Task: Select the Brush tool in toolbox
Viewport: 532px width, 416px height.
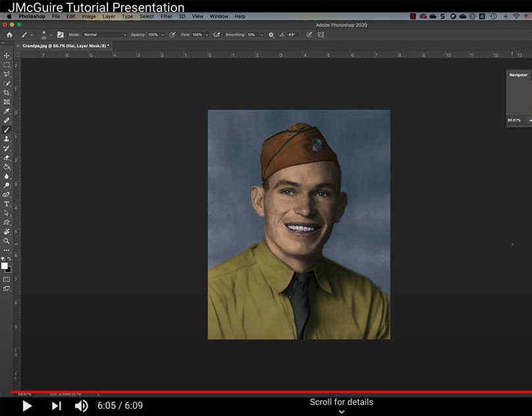Action: coord(7,130)
